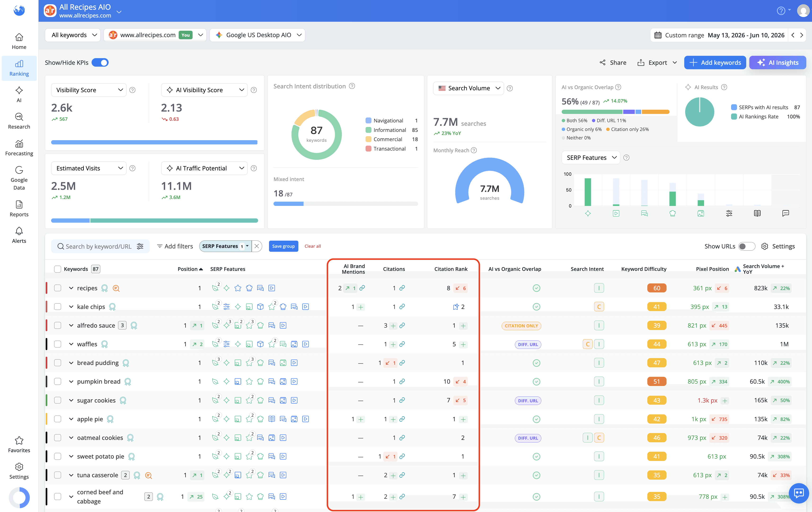Select all keywords checkbox

click(x=57, y=269)
